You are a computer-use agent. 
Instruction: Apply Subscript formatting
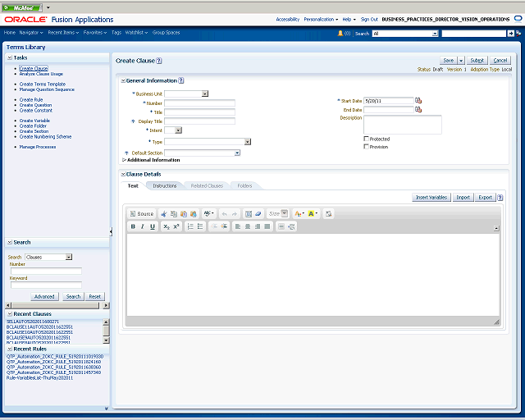[166, 226]
